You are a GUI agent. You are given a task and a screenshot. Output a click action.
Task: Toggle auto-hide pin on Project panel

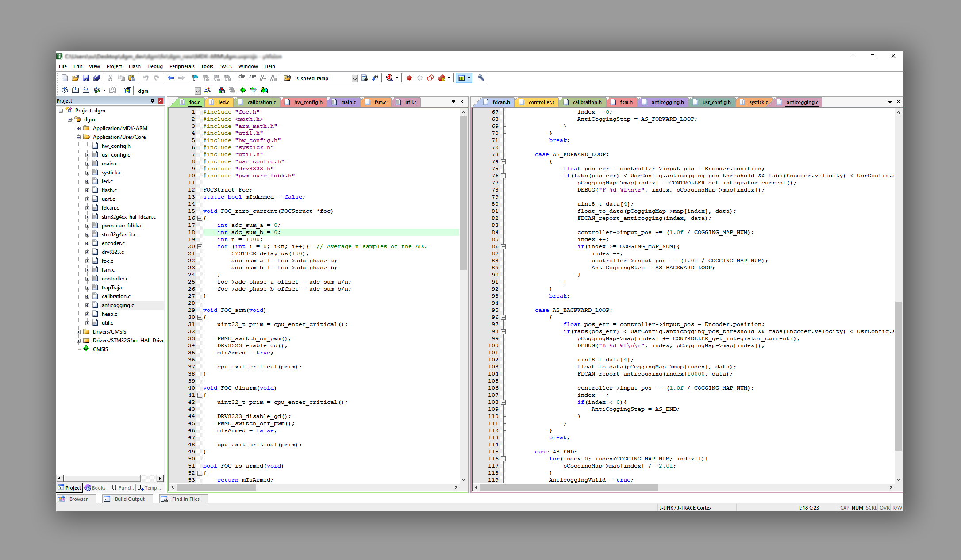click(152, 101)
